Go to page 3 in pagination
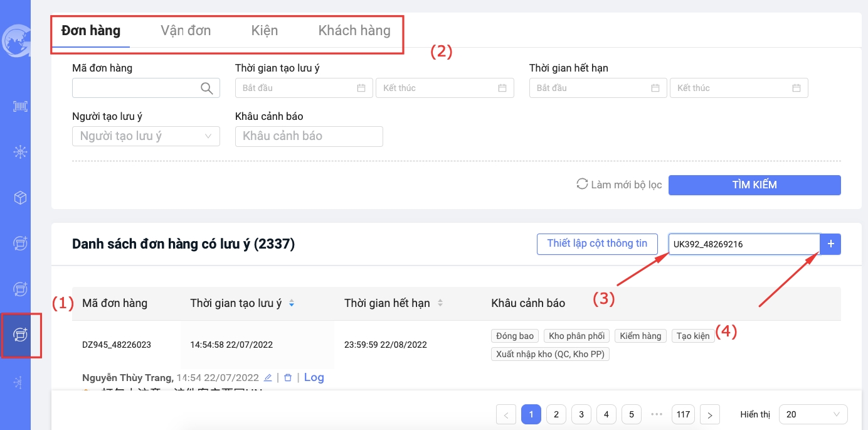The image size is (868, 430). coord(581,414)
